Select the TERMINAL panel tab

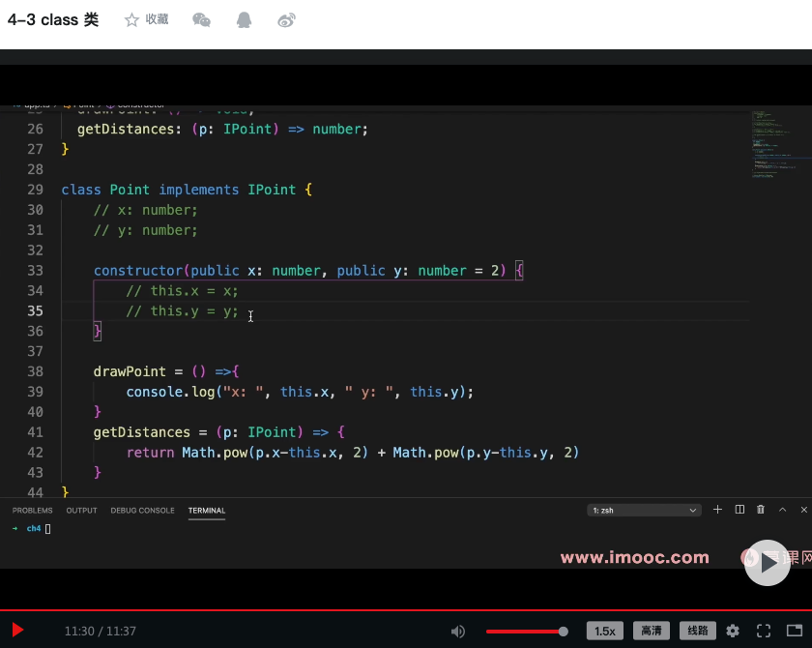(x=207, y=511)
